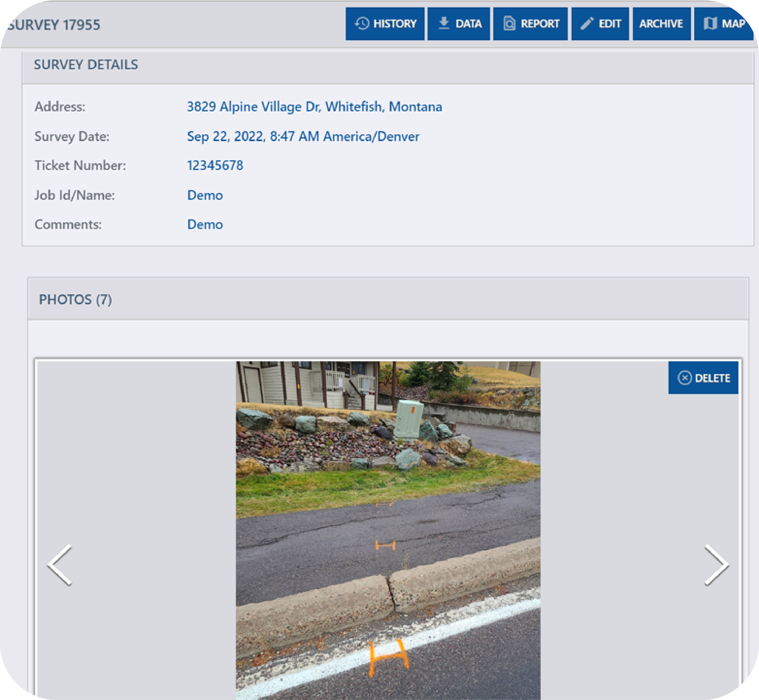Delete the current survey photo
Viewport: 759px width, 700px height.
point(703,378)
